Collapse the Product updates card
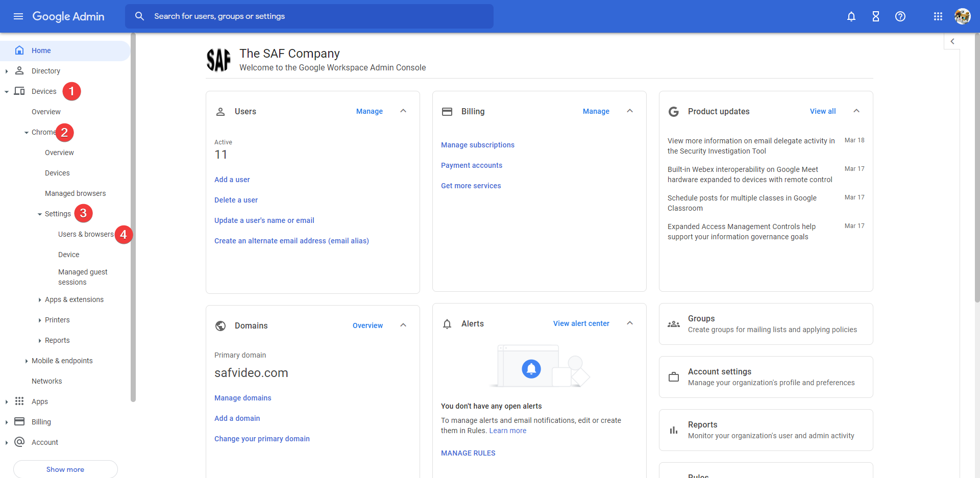Viewport: 980px width, 478px height. click(x=856, y=111)
